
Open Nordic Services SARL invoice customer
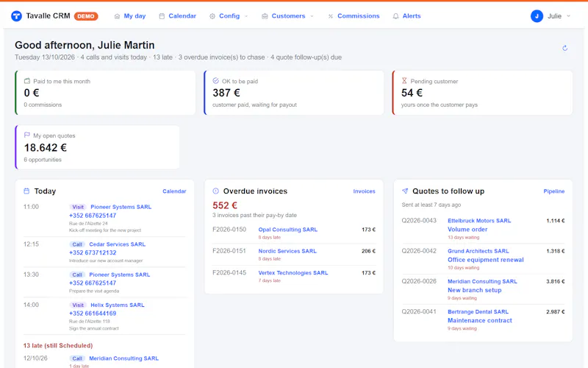(x=287, y=251)
